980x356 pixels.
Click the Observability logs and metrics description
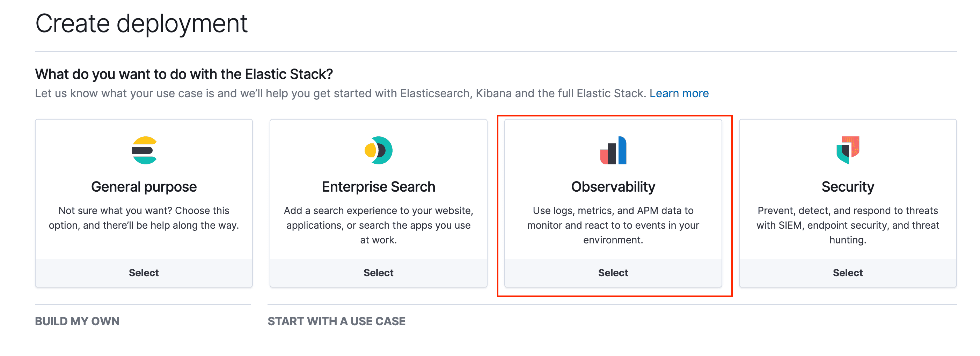tap(613, 225)
